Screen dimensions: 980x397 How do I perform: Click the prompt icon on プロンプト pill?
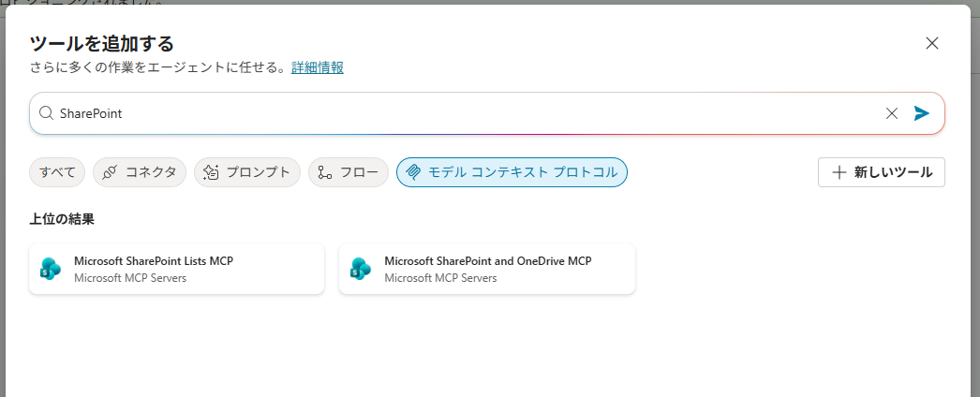coord(212,172)
